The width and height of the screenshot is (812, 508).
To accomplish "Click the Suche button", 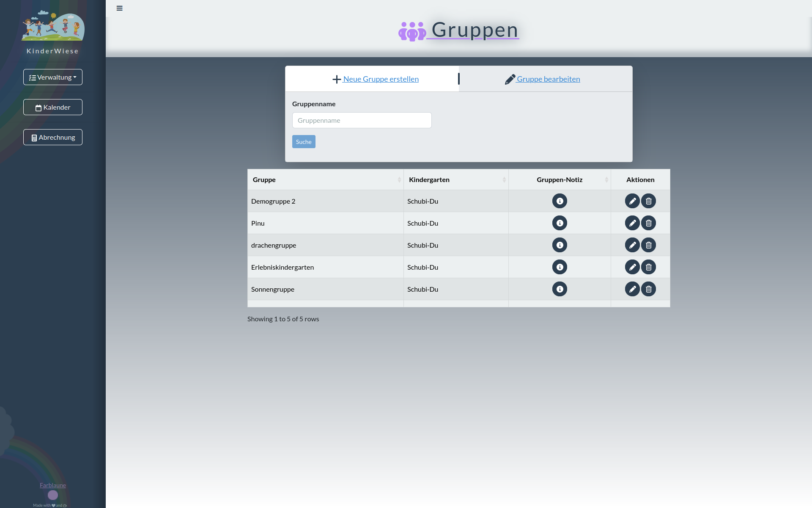I will [x=304, y=141].
